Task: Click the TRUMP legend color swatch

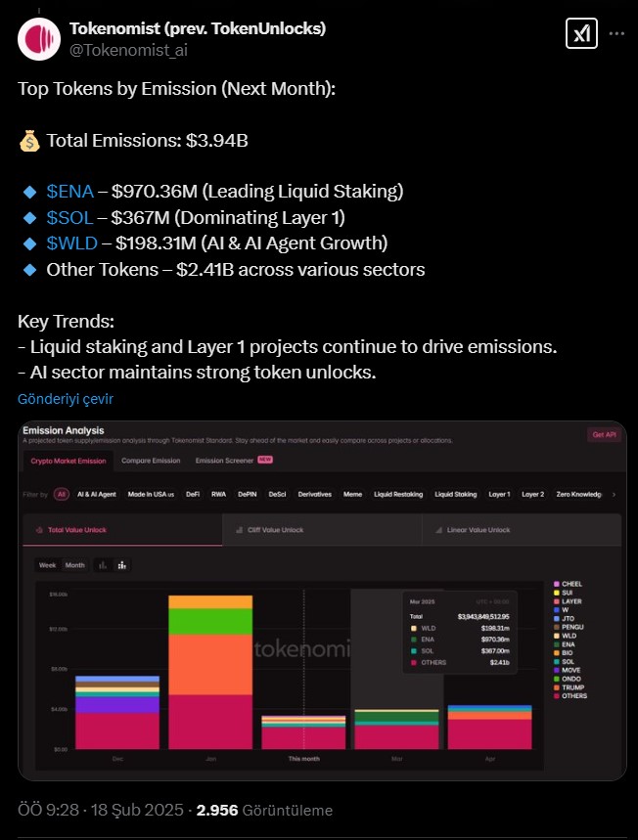Action: pos(557,687)
